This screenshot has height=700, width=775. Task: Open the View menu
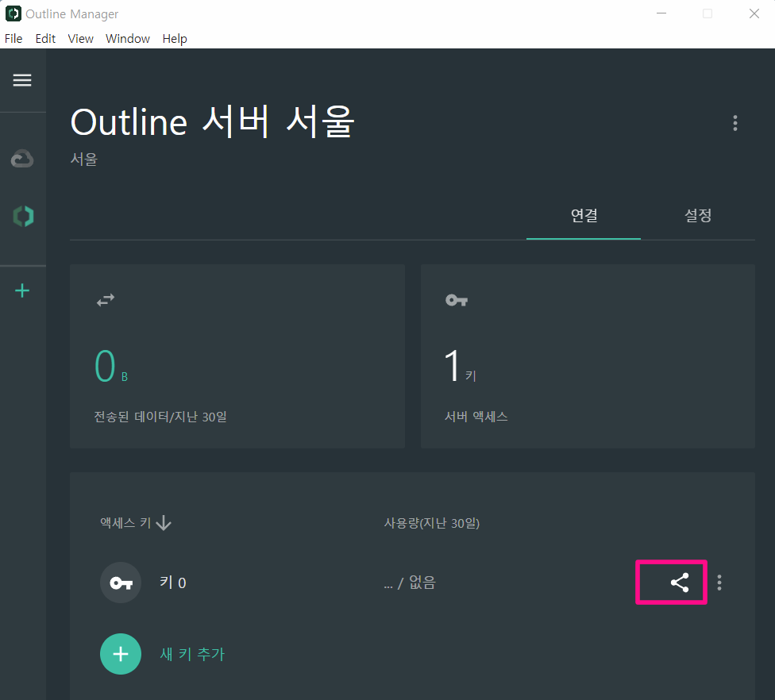tap(80, 39)
